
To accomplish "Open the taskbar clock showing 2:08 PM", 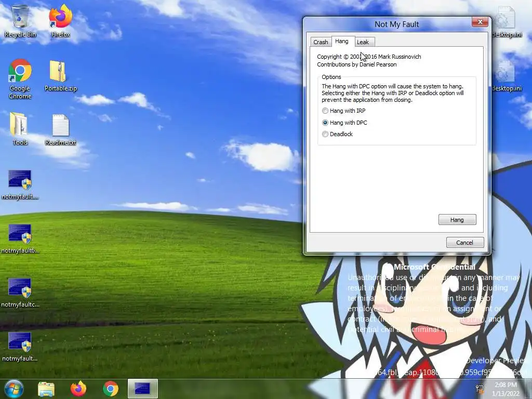I will (506, 389).
